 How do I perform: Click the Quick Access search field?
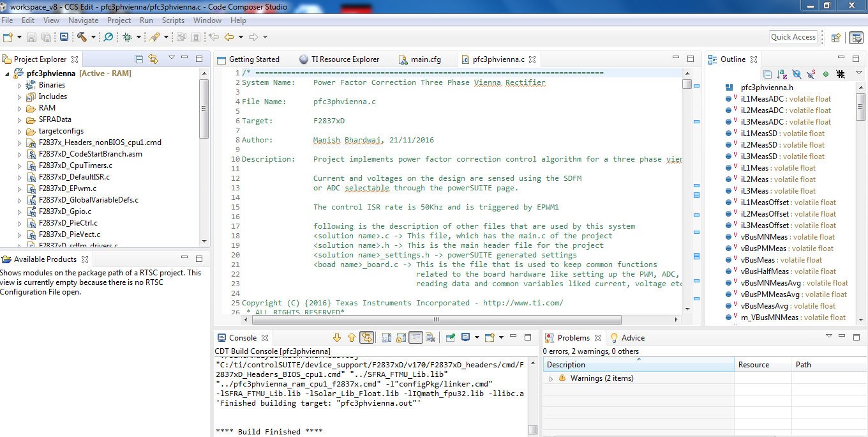point(793,37)
